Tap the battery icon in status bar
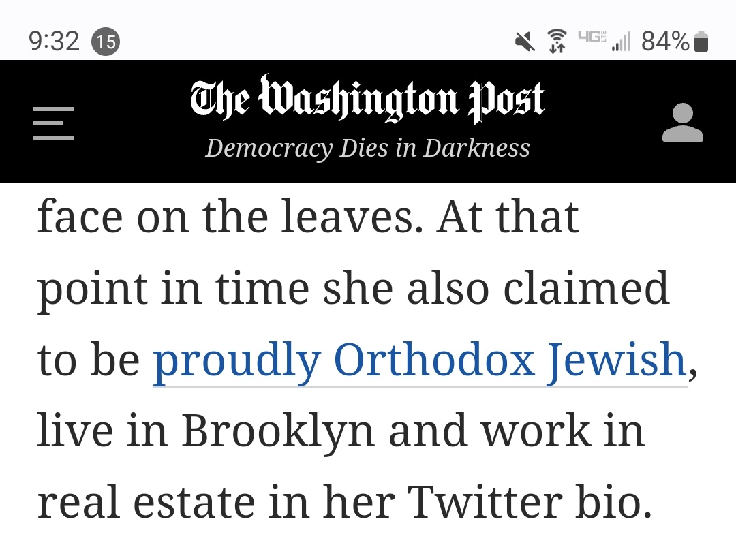736x560 pixels. [701, 42]
